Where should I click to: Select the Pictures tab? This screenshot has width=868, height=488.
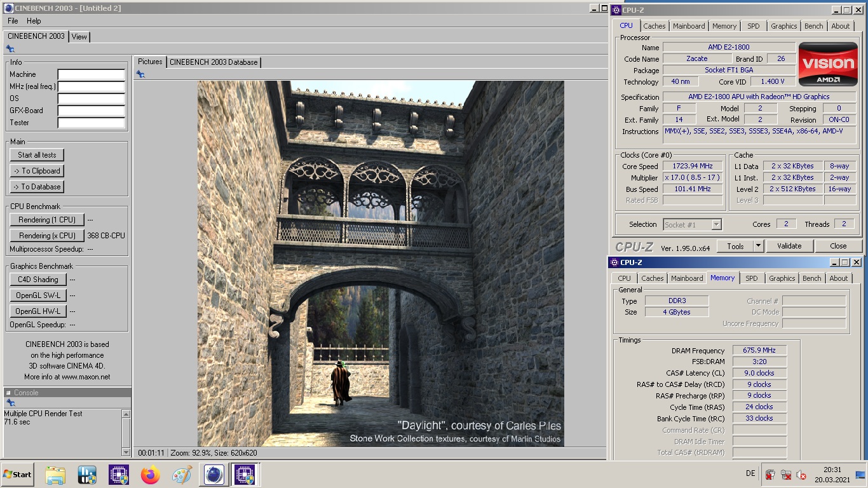150,62
